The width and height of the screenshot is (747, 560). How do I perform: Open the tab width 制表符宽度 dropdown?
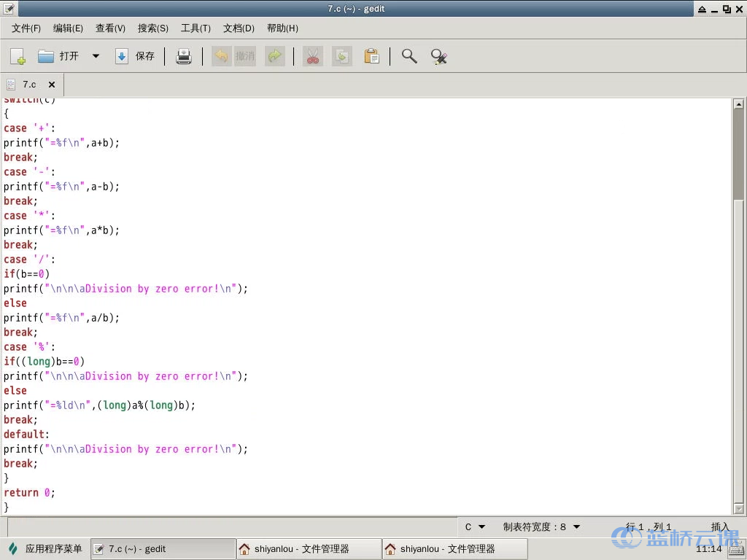click(x=541, y=526)
